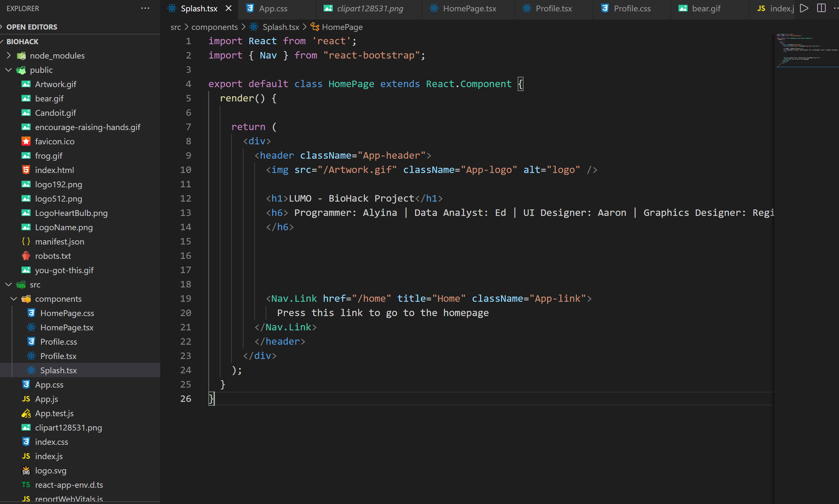The width and height of the screenshot is (839, 504).
Task: Click HomePage symbol in breadcrumb
Action: pos(342,27)
